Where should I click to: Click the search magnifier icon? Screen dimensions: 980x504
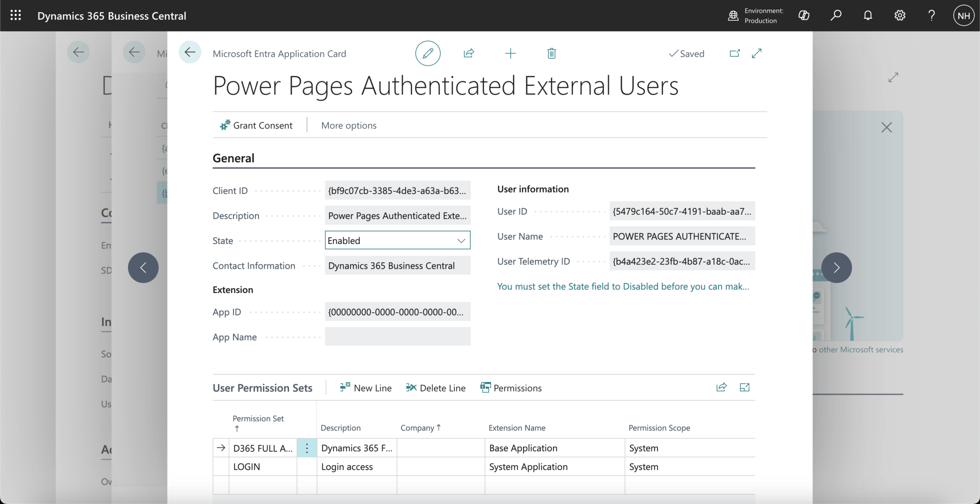pyautogui.click(x=835, y=16)
